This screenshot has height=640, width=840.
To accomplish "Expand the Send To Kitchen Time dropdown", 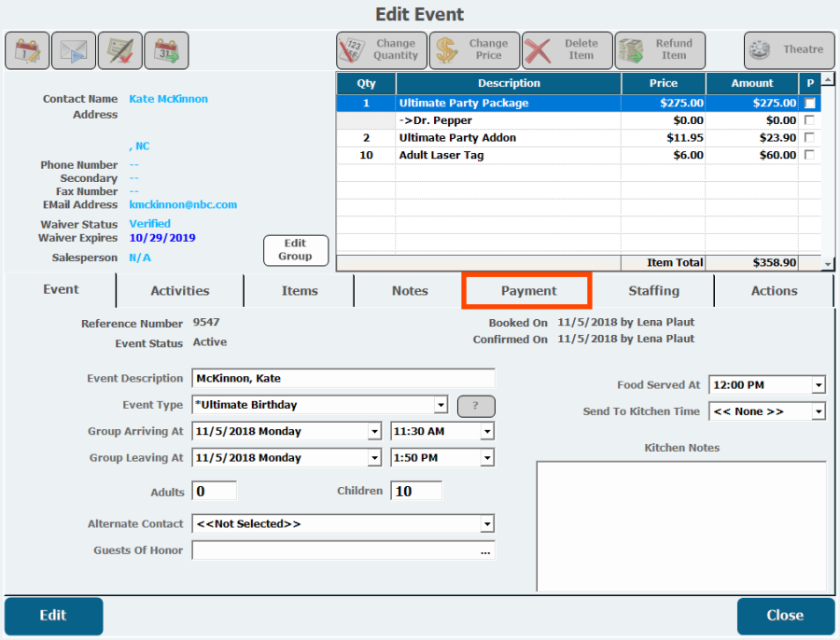I will point(818,411).
